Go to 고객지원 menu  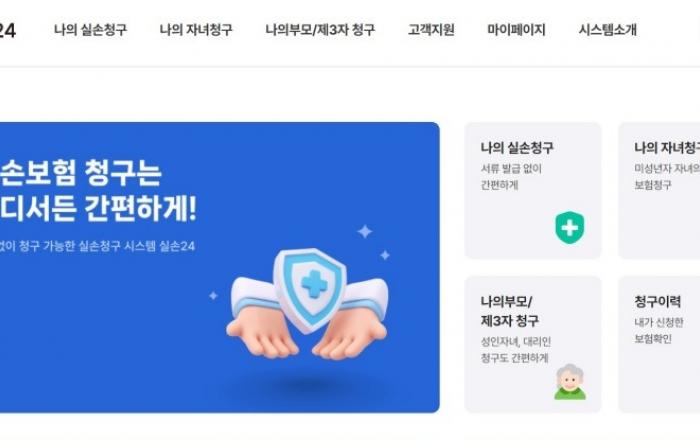tap(431, 30)
